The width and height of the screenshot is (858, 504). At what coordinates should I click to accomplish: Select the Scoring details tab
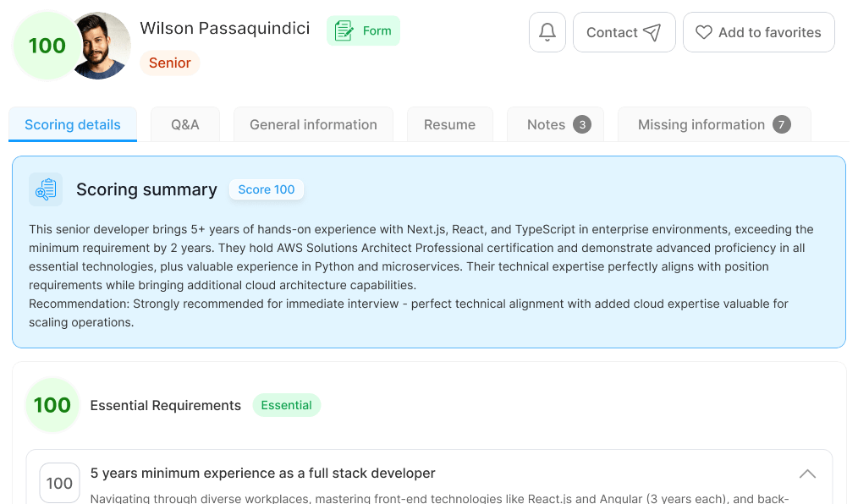coord(73,124)
